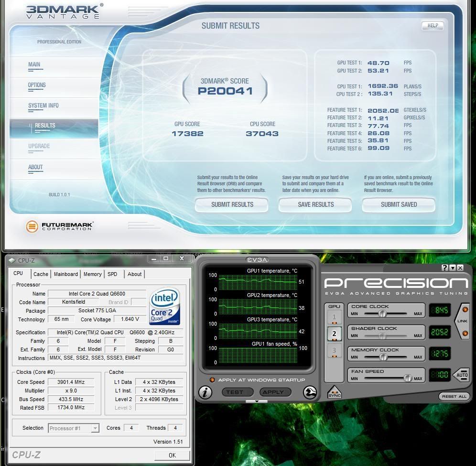Click the HELP button in 3DMark
Image resolution: width=476 pixels, height=466 pixels.
(x=433, y=25)
